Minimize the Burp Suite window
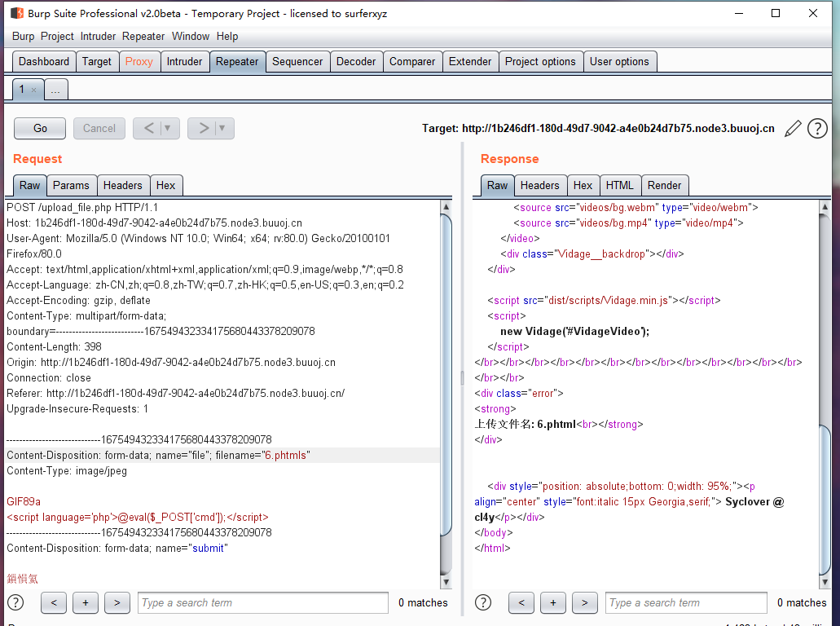Viewport: 840px width, 626px height. [739, 13]
